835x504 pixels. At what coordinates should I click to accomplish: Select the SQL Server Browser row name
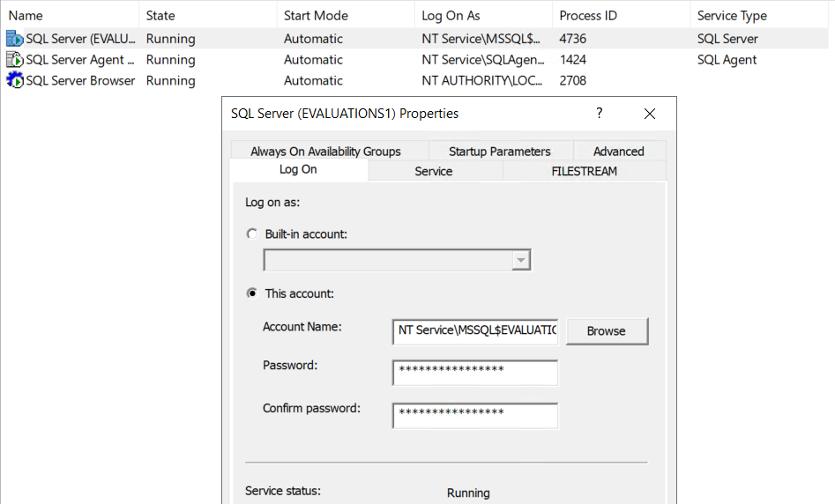pos(80,80)
